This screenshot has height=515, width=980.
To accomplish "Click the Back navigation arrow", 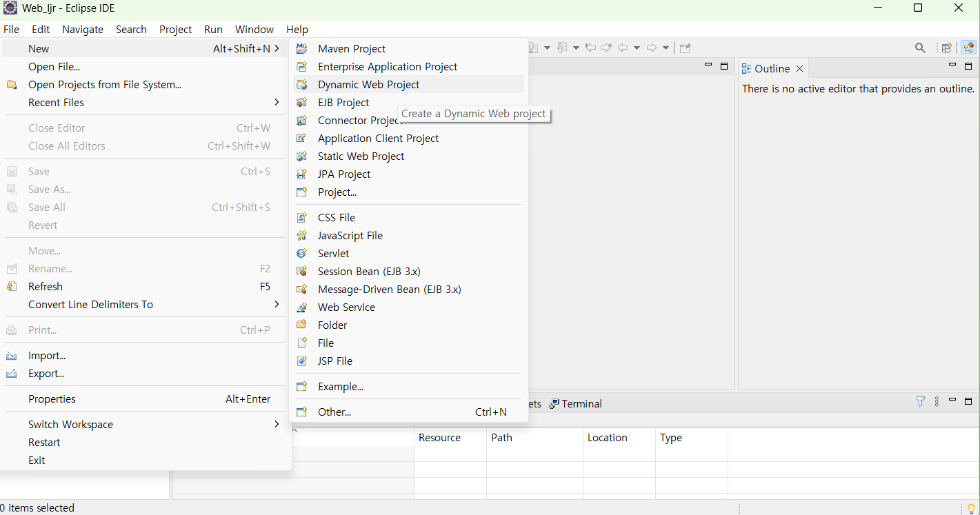I will point(623,48).
